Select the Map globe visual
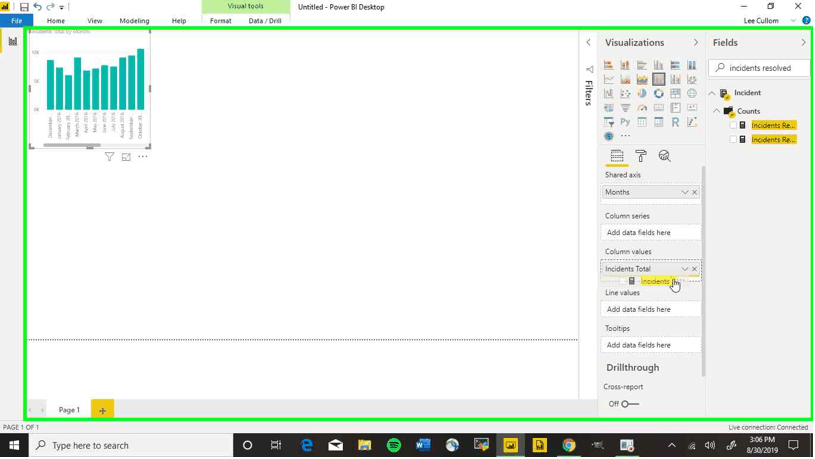 [692, 94]
